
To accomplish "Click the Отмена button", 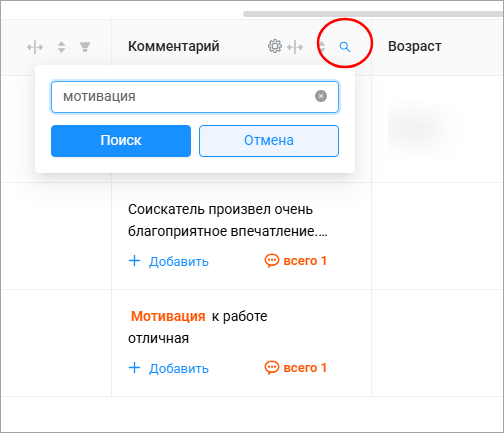I will [269, 141].
